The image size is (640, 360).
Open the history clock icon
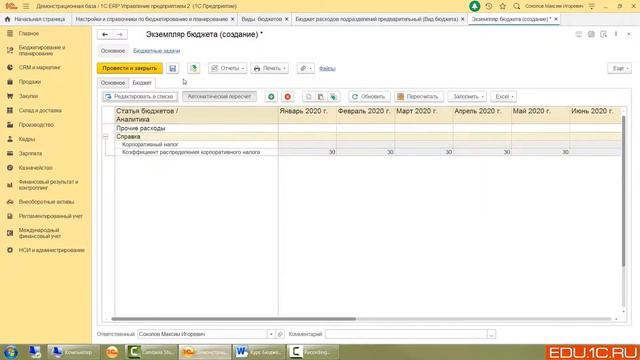click(489, 6)
